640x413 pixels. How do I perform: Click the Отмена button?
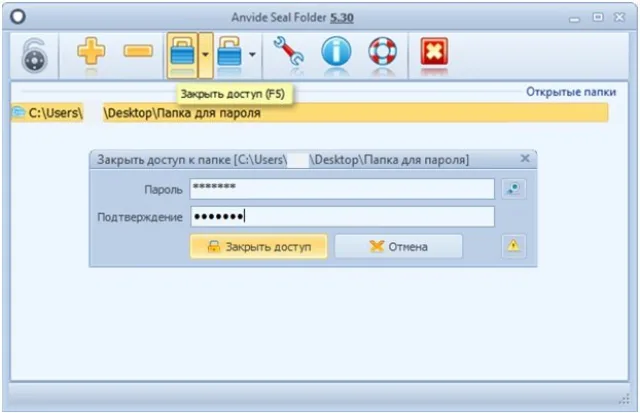pos(398,246)
